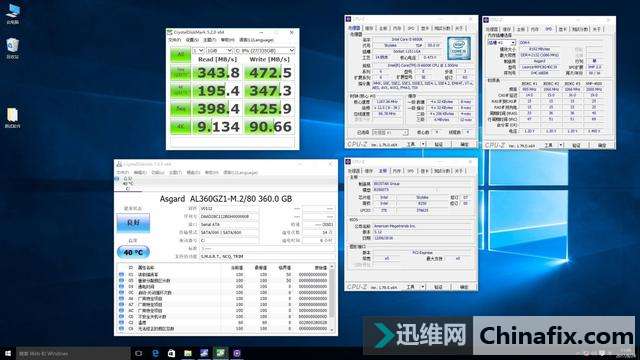Click 验证 in the CPU-Z mainboard window

click(439, 287)
